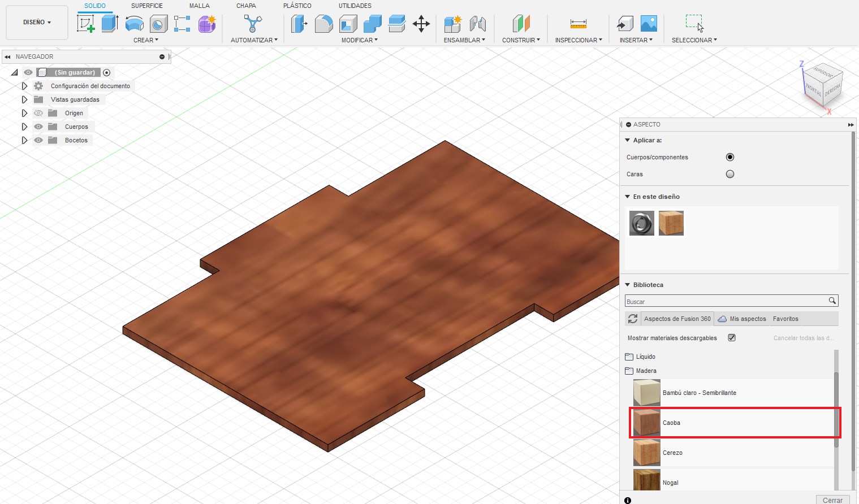Click Cancelar todas las descargas link
Screen dimensions: 859x504
point(804,338)
